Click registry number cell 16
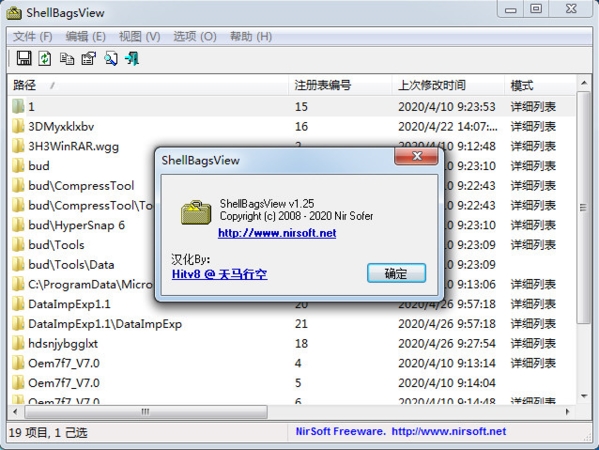 click(301, 126)
